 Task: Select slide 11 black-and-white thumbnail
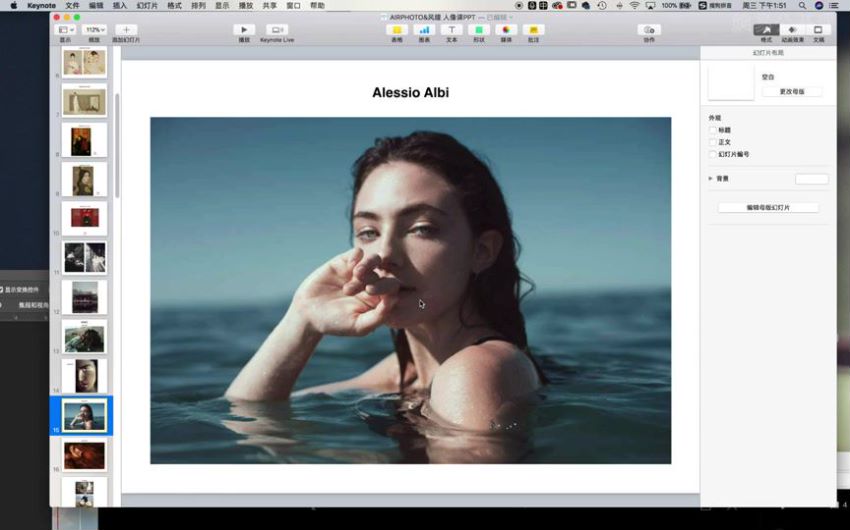(x=84, y=258)
